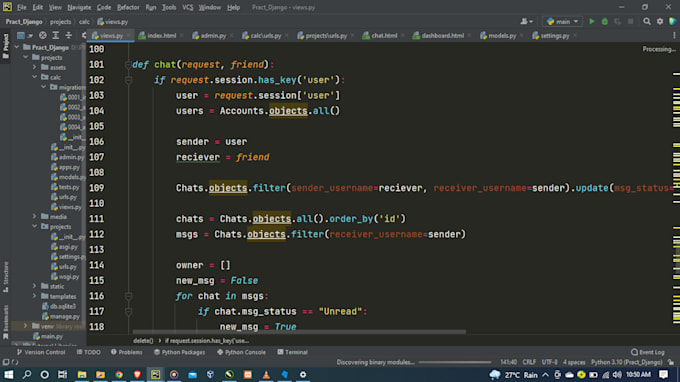680x382 pixels.
Task: Switch to the models.py editor tab
Action: (x=502, y=36)
